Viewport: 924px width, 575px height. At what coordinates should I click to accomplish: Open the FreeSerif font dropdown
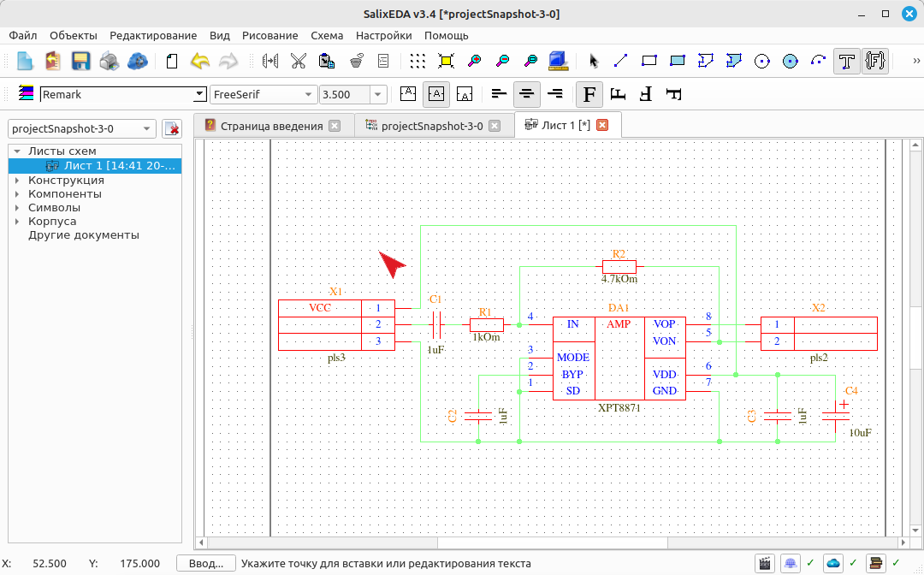click(308, 94)
